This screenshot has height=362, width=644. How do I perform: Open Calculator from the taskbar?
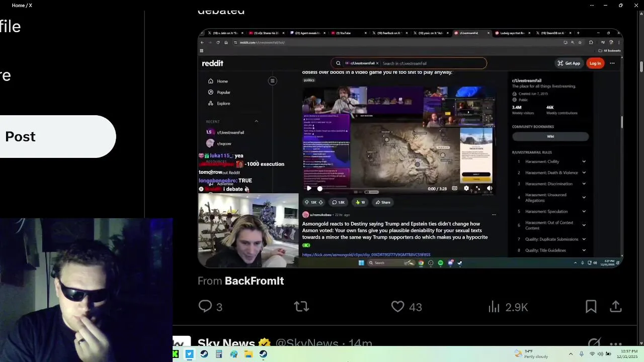219,354
